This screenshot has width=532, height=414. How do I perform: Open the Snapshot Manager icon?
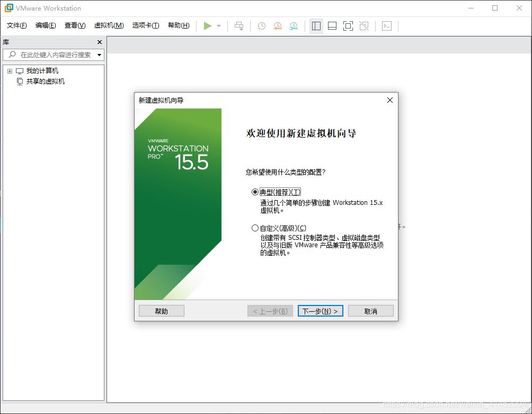coord(293,25)
